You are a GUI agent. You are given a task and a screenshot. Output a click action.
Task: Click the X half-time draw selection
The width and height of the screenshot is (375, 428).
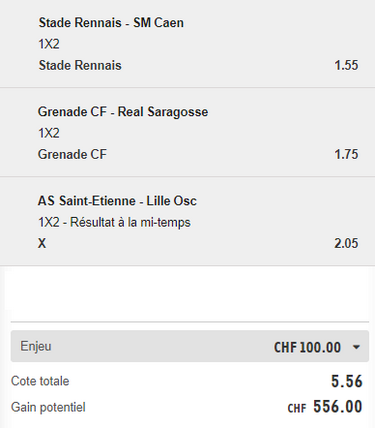(x=42, y=243)
